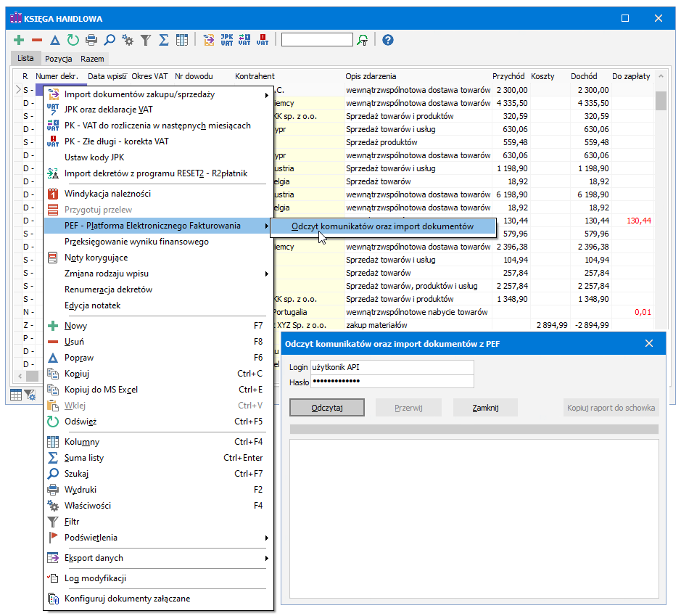Click the scroll-up arrow of the list

[x=661, y=76]
